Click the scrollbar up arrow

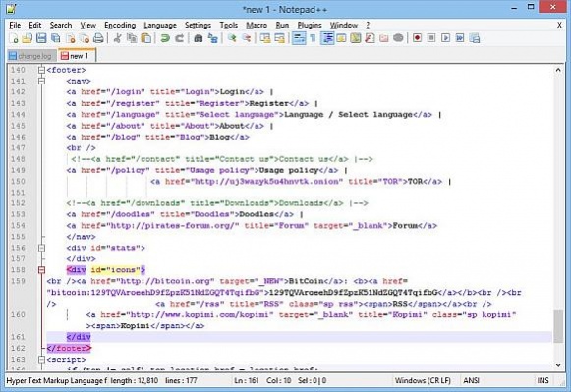pyautogui.click(x=558, y=70)
